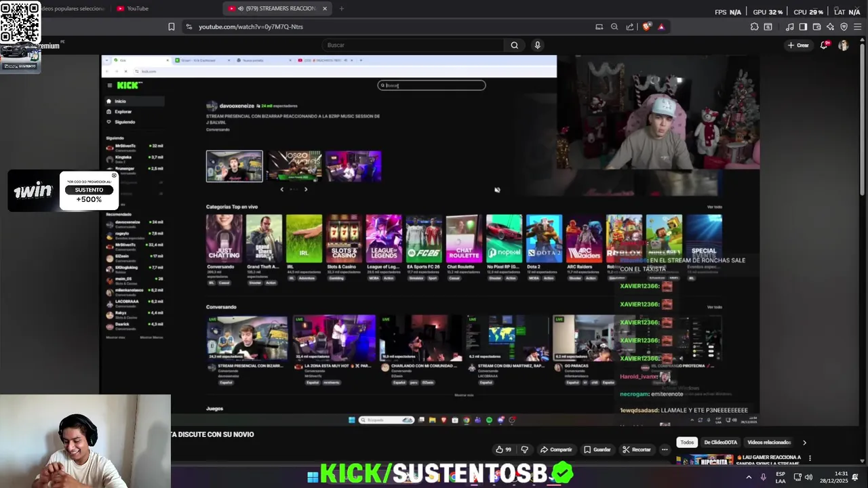
Task: Select the Videos relacionados filter chip
Action: click(x=769, y=443)
